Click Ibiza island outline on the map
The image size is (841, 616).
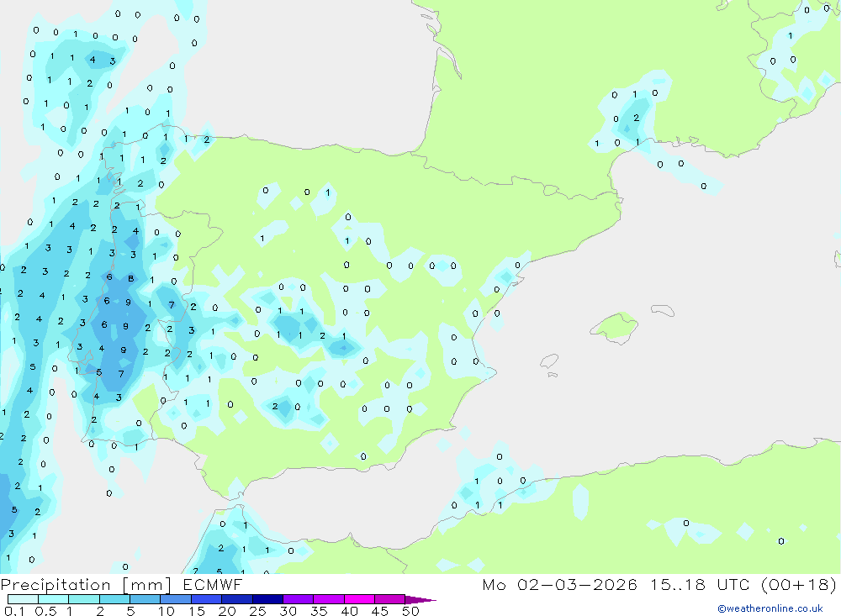pyautogui.click(x=549, y=361)
